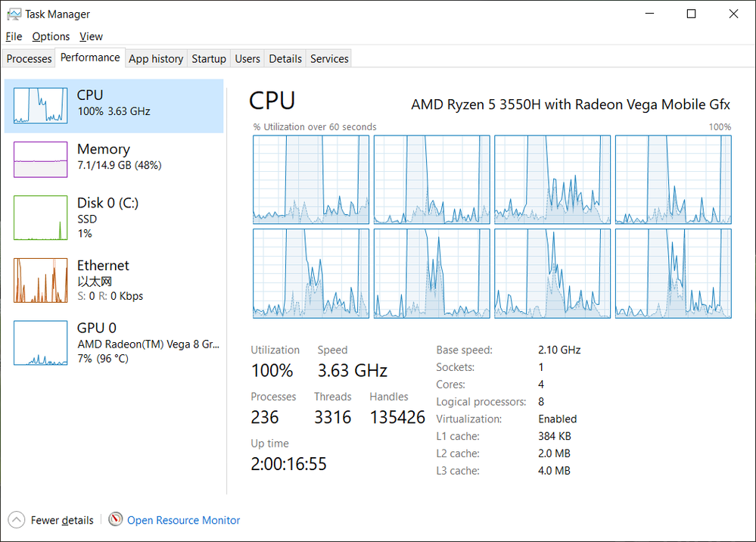Click the L3 cache 4.0 MB value
Screen dimensions: 756x542
click(x=554, y=471)
